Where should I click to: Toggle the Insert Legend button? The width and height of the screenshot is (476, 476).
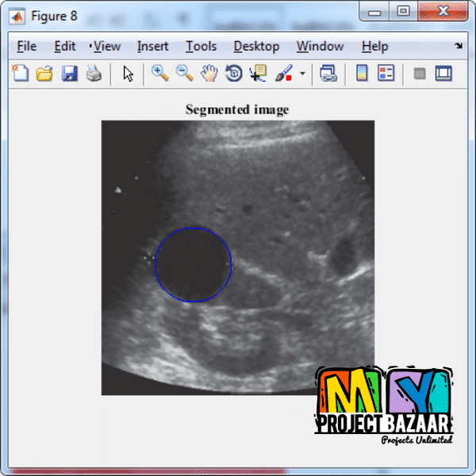386,74
